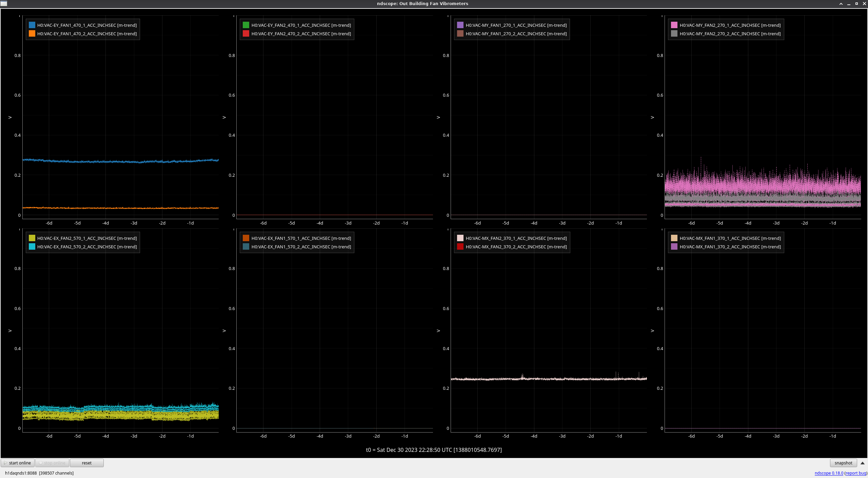Click the start online button
This screenshot has height=478, width=868.
(18, 463)
